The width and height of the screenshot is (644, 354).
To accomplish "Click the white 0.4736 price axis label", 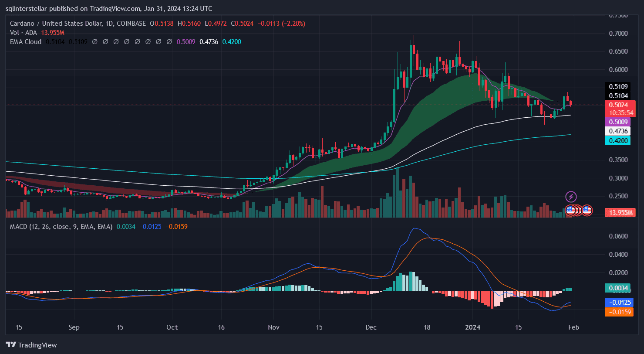I will pos(617,131).
